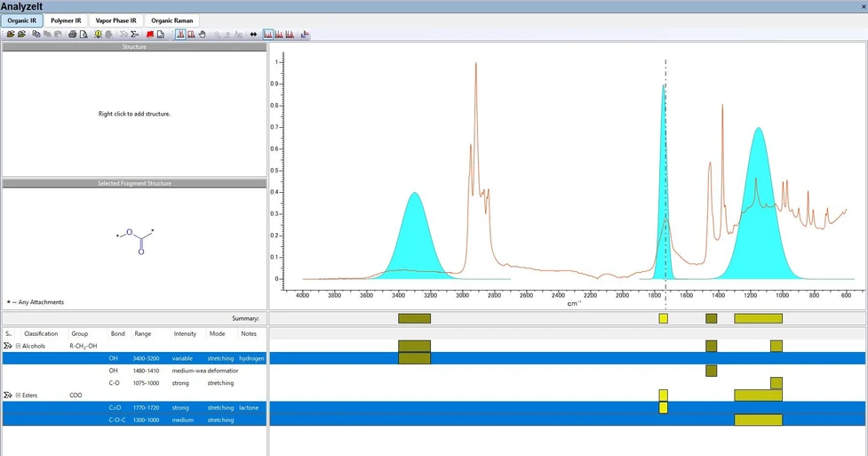Click the Range column header
This screenshot has height=456, width=868.
143,333
